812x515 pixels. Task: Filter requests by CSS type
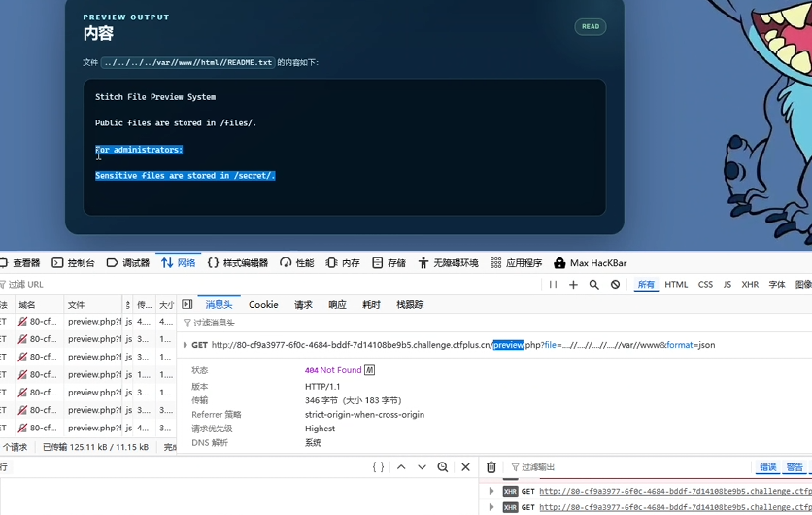pos(705,285)
